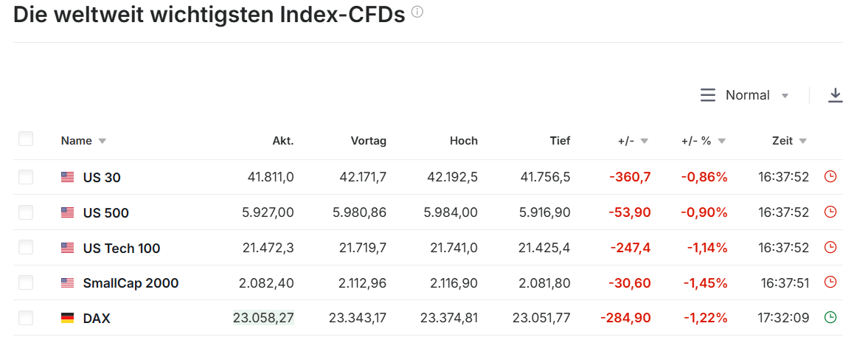The width and height of the screenshot is (868, 340).
Task: Click the red clock icon for US Tech 100
Action: (830, 248)
